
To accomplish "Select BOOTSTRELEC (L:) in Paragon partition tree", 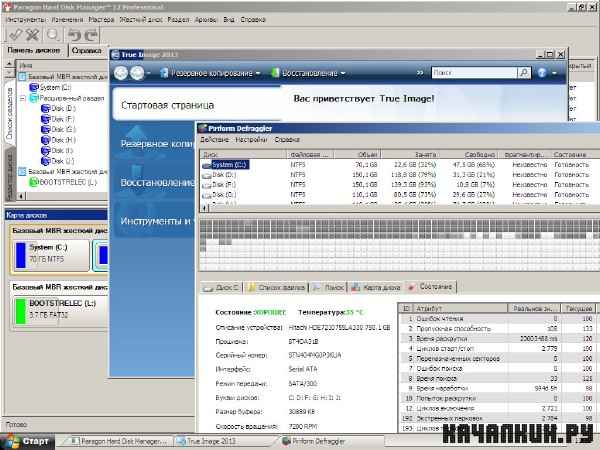I will 63,182.
